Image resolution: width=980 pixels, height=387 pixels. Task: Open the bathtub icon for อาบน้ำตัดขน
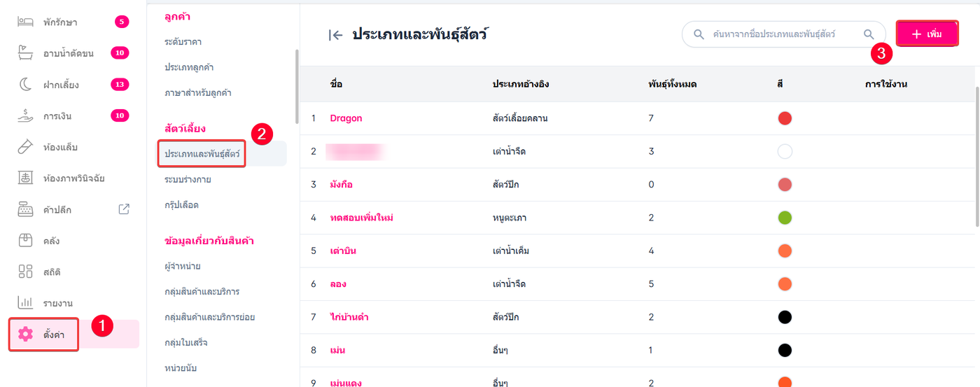(26, 53)
